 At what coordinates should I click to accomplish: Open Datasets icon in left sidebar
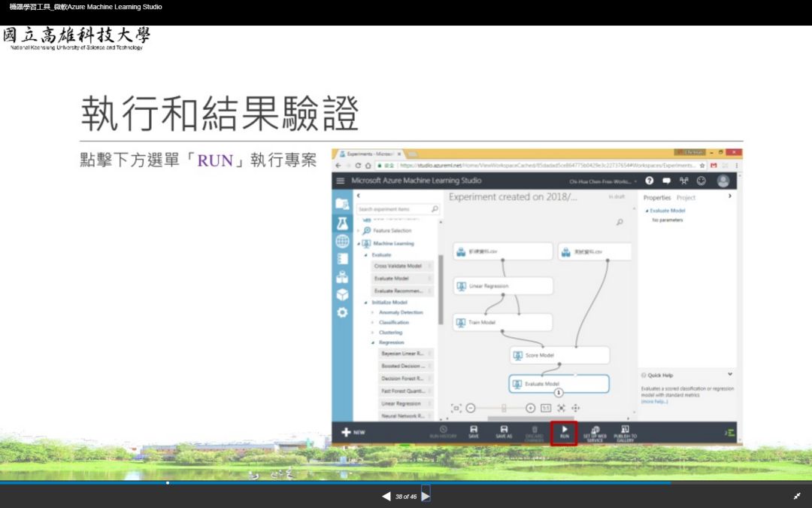(x=342, y=277)
